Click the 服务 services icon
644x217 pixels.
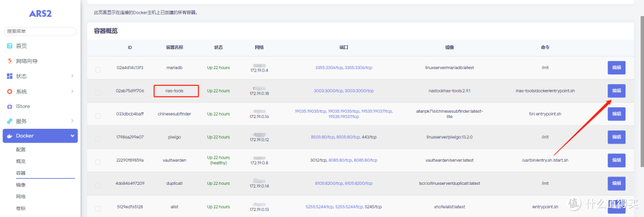10,121
